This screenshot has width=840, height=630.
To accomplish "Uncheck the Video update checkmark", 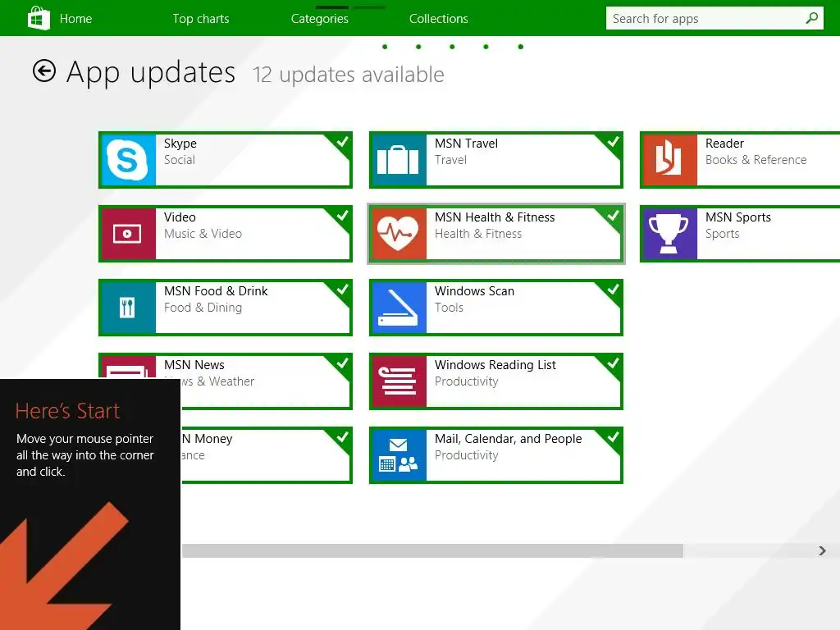I will click(x=342, y=216).
